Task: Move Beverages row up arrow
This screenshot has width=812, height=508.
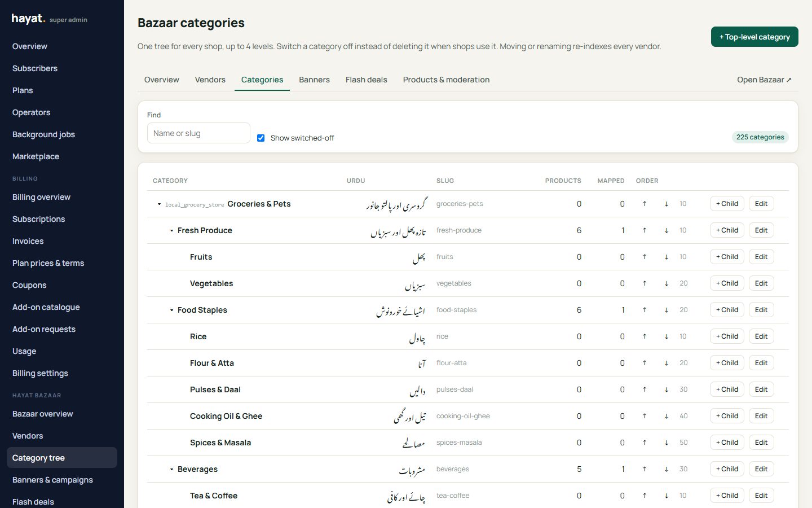Action: click(645, 469)
